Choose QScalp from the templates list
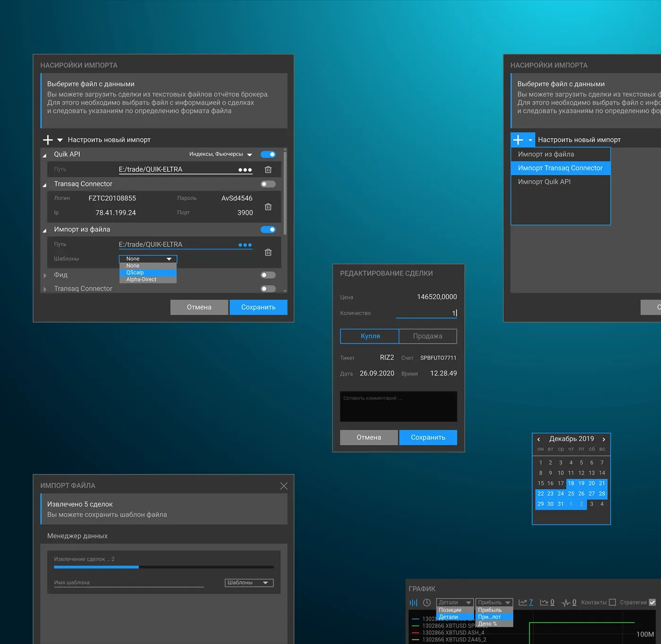 coord(148,273)
